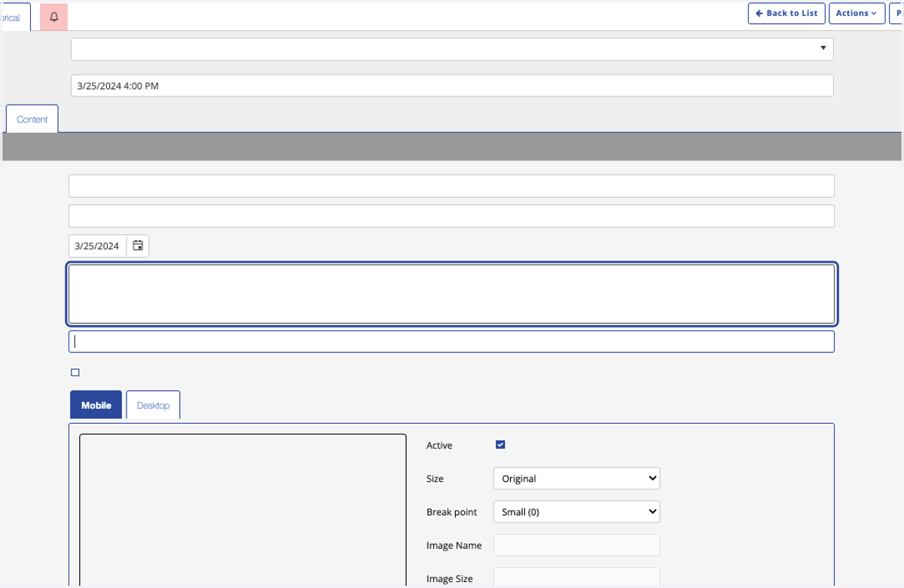
Task: Expand the empty top dropdown field
Action: coord(452,49)
